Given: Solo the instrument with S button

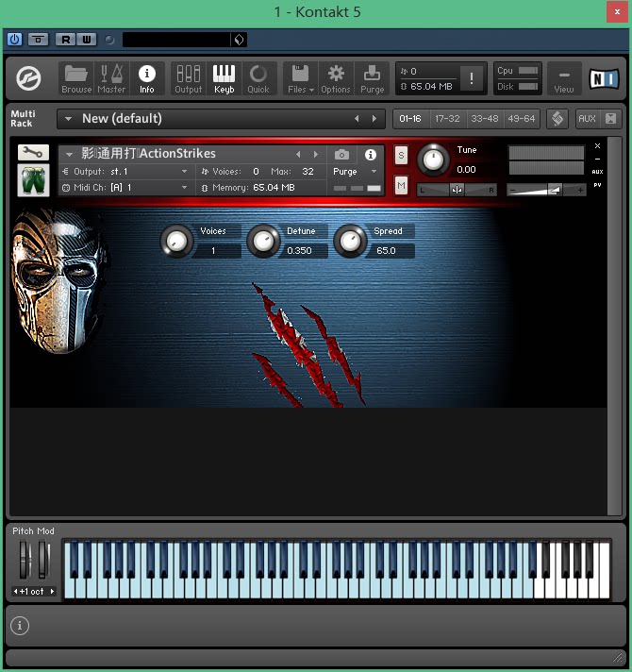Looking at the screenshot, I should pos(401,155).
